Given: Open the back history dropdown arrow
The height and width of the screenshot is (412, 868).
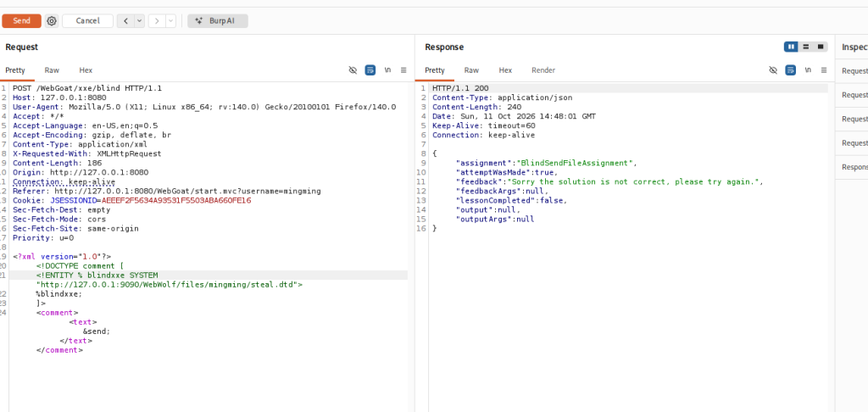Looking at the screenshot, I should tap(140, 21).
